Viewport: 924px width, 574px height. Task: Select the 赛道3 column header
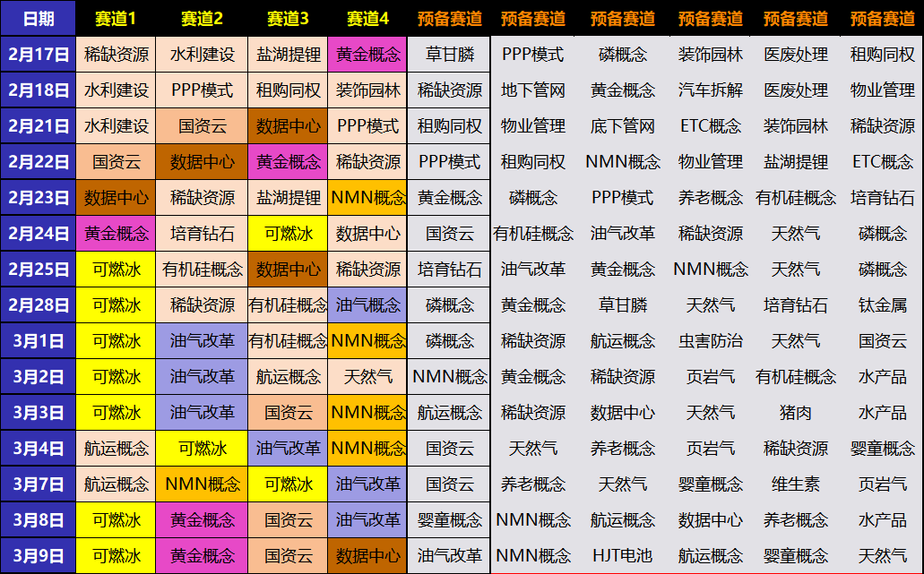point(288,18)
